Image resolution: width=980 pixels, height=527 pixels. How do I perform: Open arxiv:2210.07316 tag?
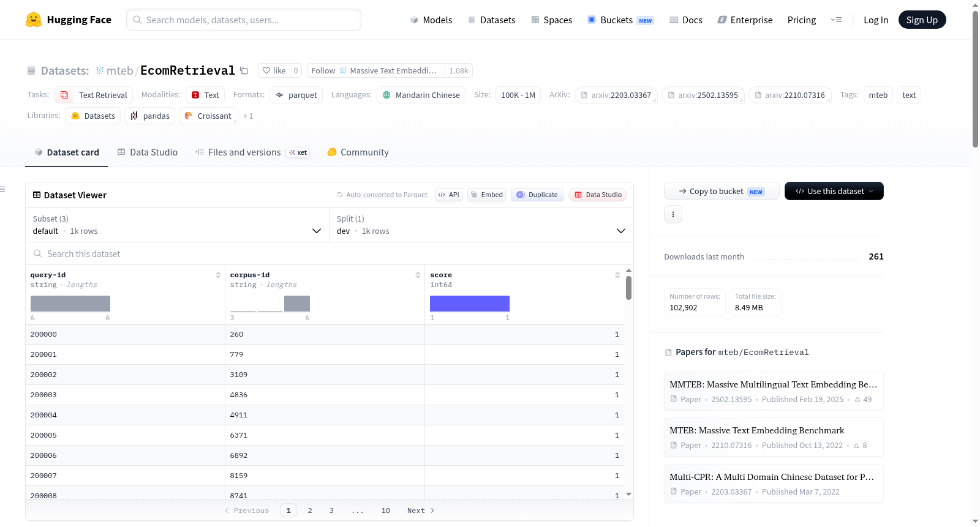click(790, 95)
